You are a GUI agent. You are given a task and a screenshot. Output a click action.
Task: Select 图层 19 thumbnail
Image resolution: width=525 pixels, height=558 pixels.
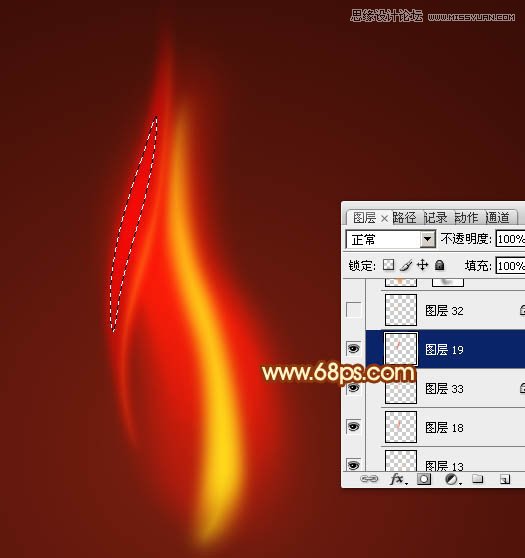401,349
